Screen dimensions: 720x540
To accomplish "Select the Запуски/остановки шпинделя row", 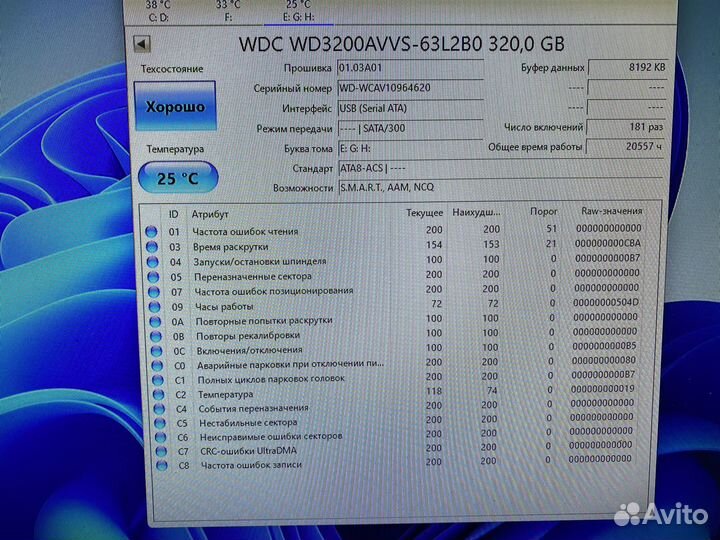I will (394, 260).
